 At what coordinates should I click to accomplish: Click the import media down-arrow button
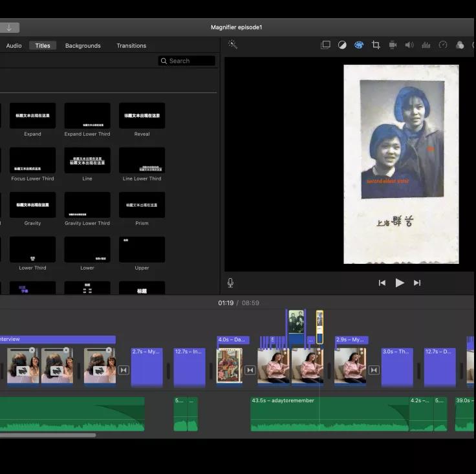[x=9, y=28]
